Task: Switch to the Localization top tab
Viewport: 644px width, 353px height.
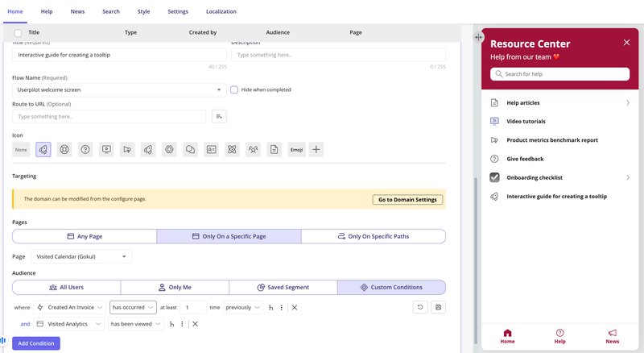Action: click(221, 11)
